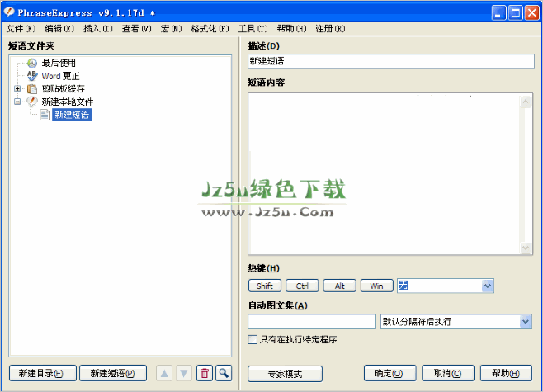Viewport: 543px width, 392px height.
Task: Select 最后使用 in the folder tree
Action: coord(59,63)
